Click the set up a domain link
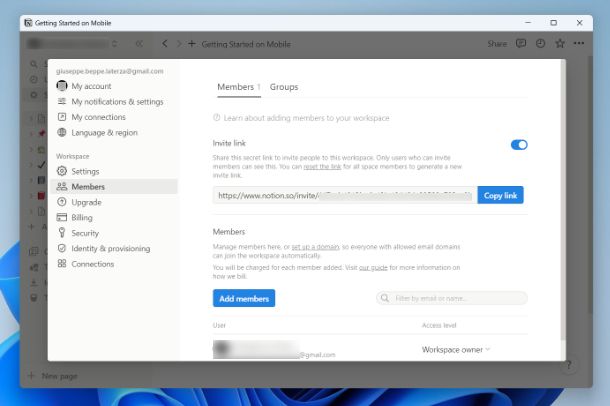 316,247
